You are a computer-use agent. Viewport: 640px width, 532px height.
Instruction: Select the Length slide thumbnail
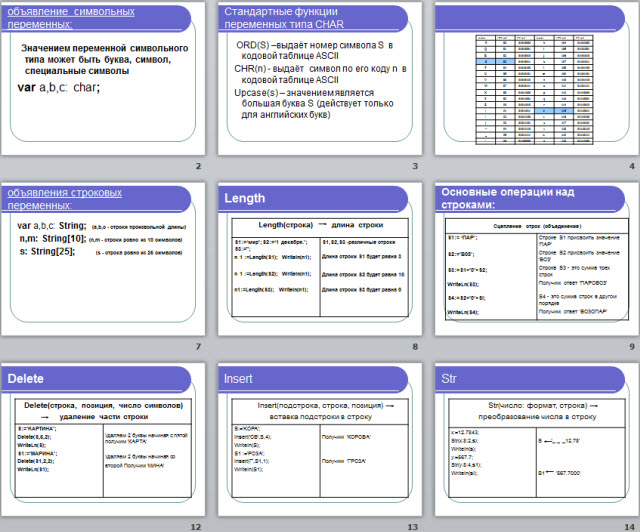[319, 262]
